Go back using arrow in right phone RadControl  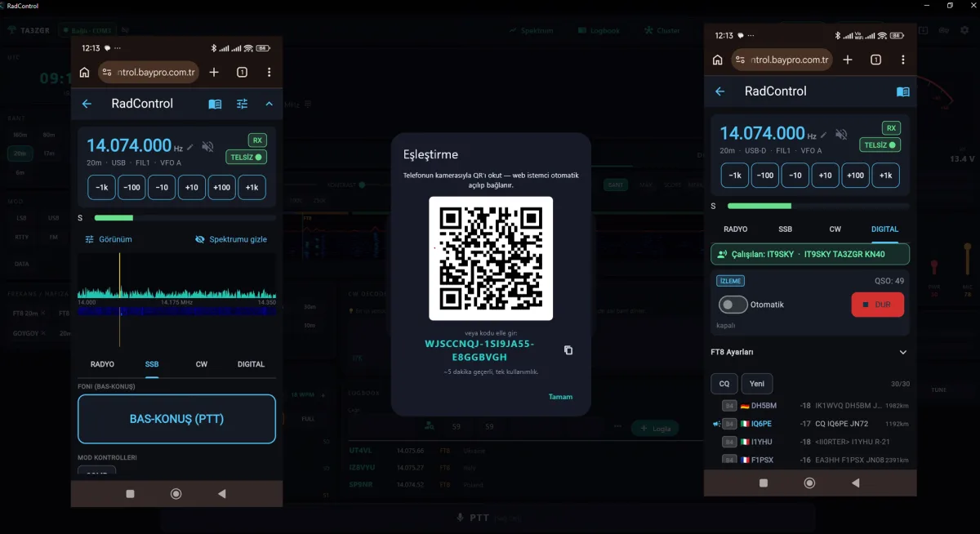(719, 91)
